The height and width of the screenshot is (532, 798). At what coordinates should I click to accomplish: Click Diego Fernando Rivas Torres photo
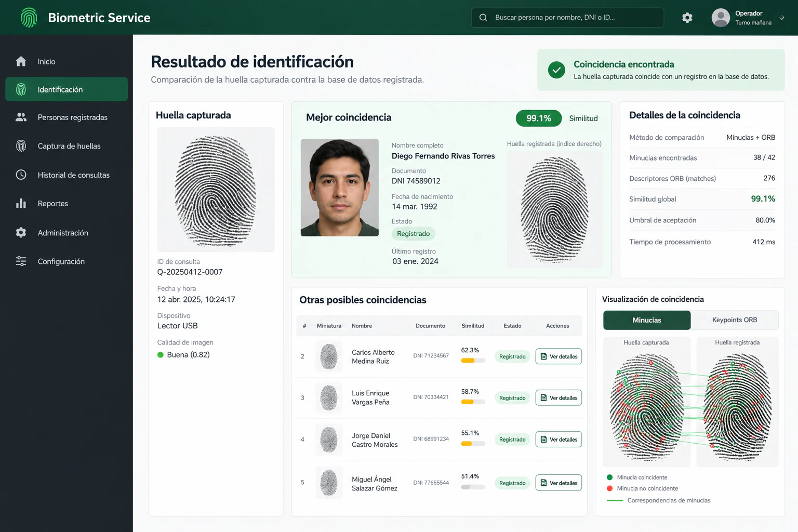pos(340,188)
